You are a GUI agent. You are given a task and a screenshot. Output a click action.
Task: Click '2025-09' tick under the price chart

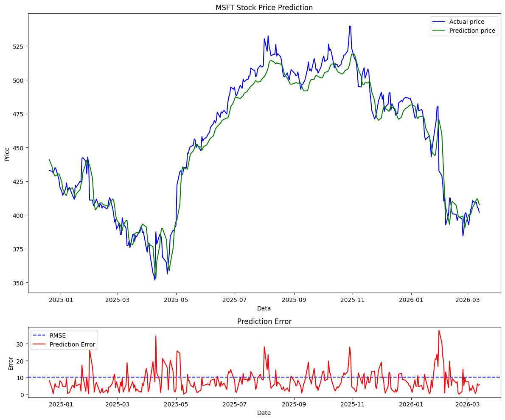(294, 300)
